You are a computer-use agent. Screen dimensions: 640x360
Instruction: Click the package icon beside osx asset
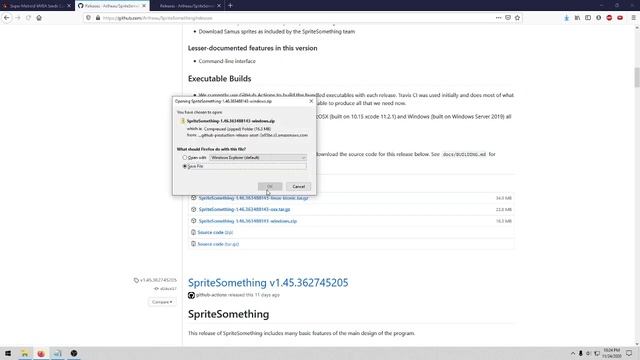click(193, 209)
